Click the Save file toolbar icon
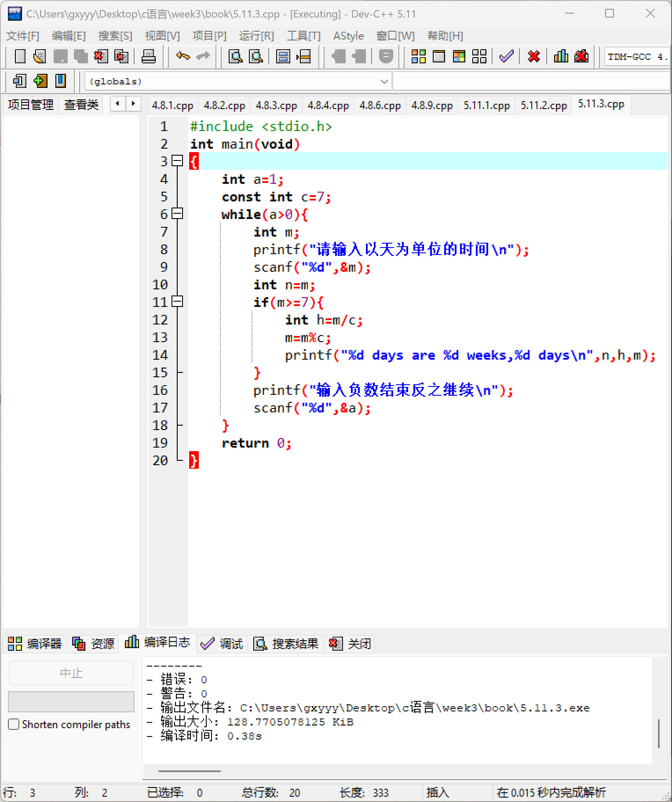 pos(60,56)
